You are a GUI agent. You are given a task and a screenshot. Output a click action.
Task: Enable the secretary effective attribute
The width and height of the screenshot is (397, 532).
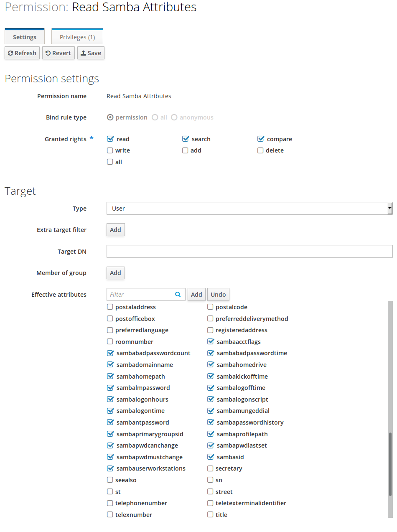click(210, 468)
